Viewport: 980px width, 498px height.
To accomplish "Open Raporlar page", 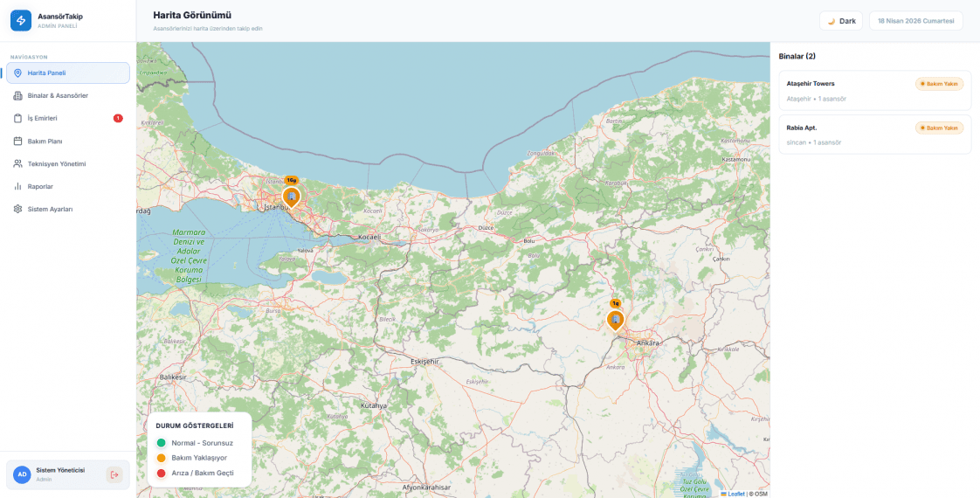I will tap(68, 186).
